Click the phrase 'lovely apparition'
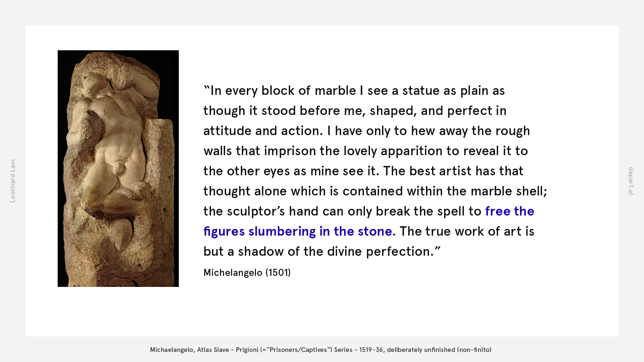The width and height of the screenshot is (644, 362). tap(393, 151)
